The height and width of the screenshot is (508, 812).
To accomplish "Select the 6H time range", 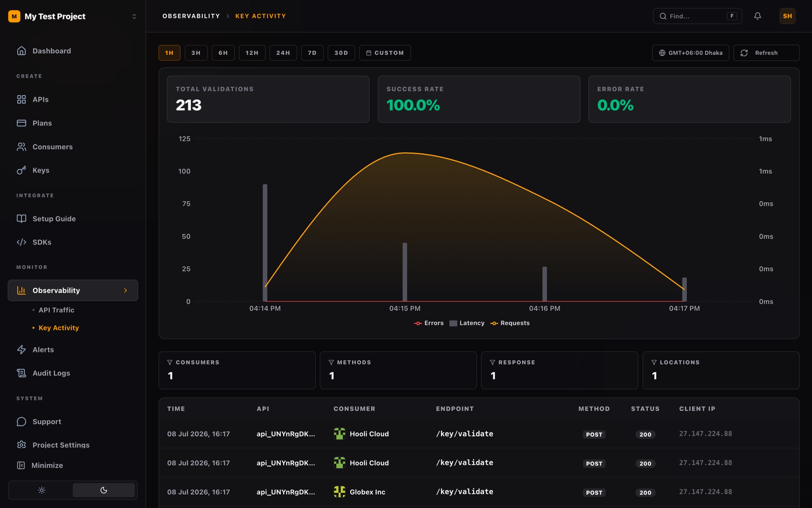I will 223,53.
